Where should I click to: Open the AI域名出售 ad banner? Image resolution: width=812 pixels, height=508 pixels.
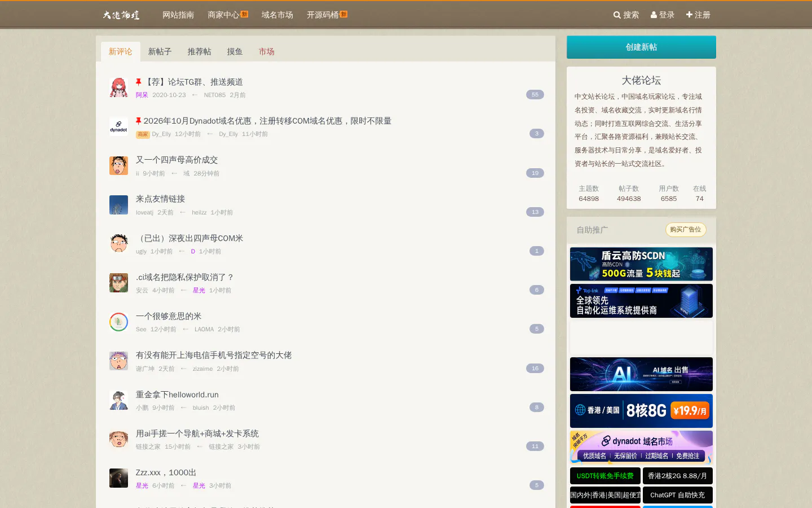coord(641,374)
